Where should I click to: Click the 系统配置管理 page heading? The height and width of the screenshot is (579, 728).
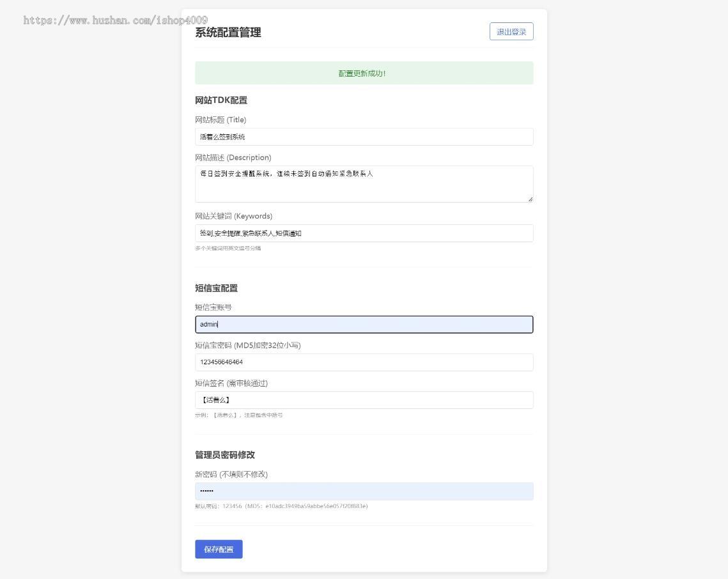228,33
